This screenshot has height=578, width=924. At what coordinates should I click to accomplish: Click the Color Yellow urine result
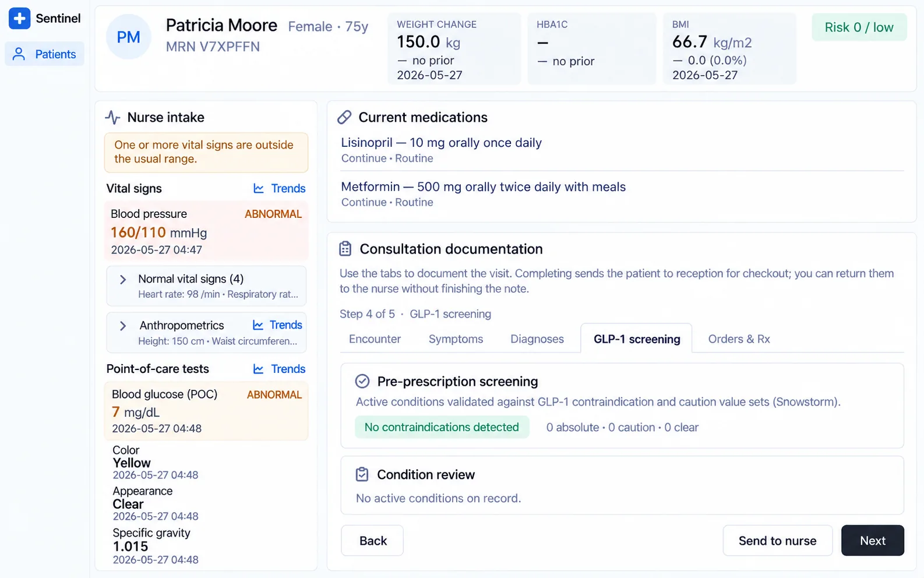coord(156,463)
